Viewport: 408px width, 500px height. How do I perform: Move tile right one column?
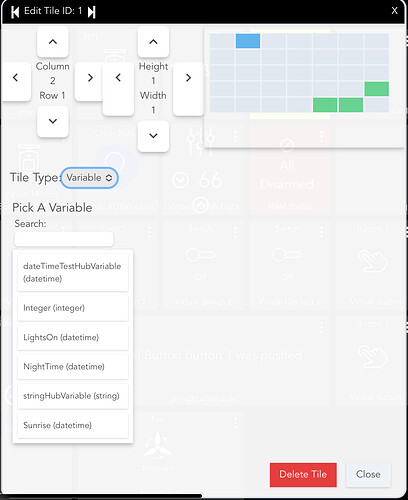(x=90, y=78)
